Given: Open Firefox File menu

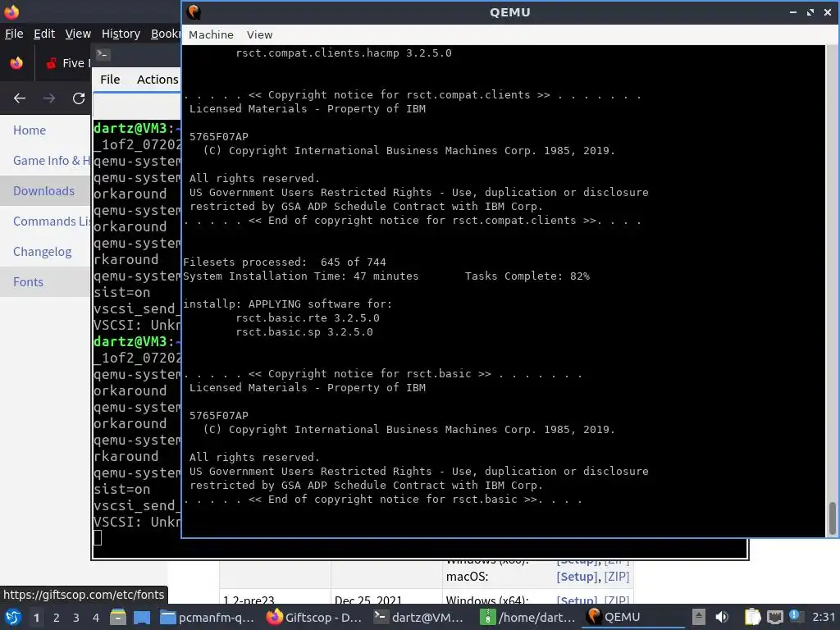Looking at the screenshot, I should coord(14,34).
